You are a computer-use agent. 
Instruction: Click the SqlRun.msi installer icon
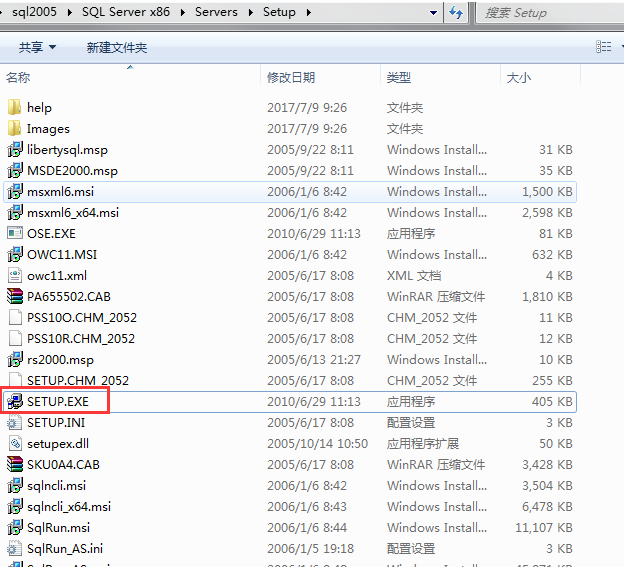tap(15, 527)
